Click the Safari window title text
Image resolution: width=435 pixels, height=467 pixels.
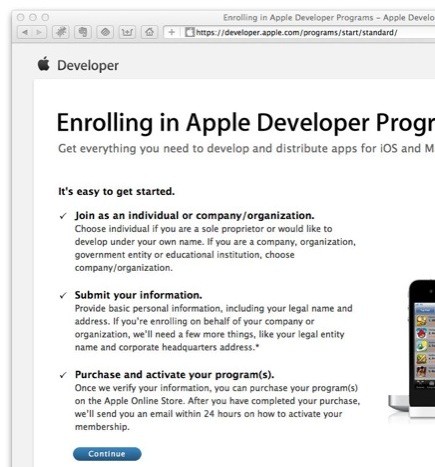coord(329,17)
